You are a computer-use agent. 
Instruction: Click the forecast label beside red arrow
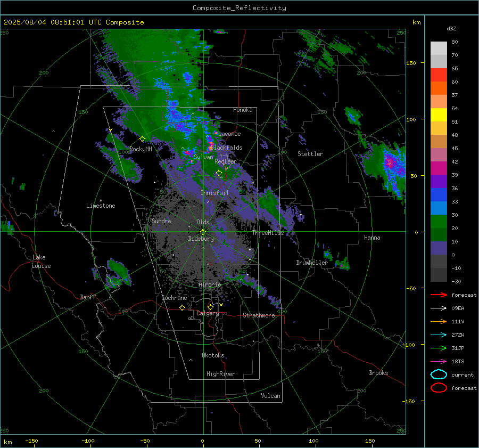click(x=464, y=295)
